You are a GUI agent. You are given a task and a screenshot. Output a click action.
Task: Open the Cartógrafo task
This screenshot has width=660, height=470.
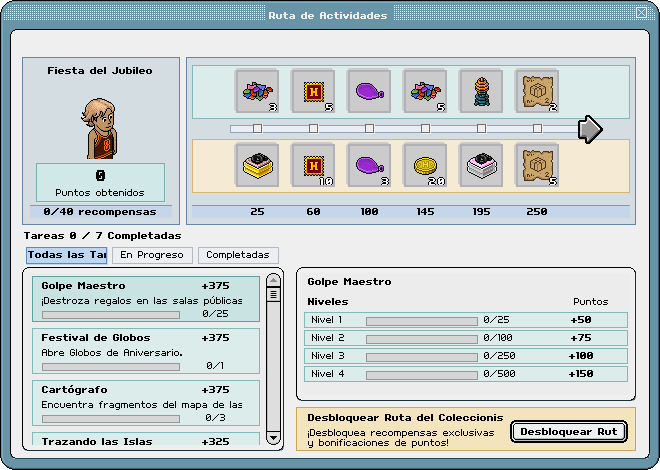[146, 403]
